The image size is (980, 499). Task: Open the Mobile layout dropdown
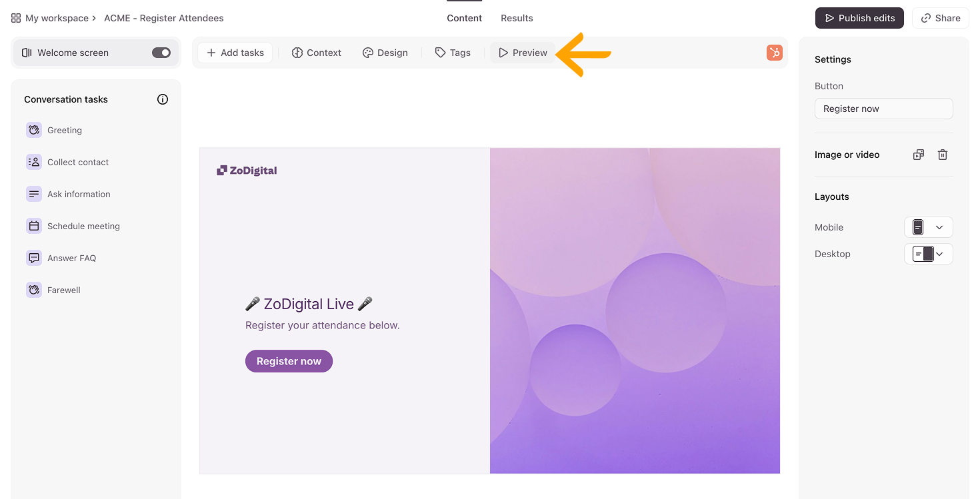[928, 227]
